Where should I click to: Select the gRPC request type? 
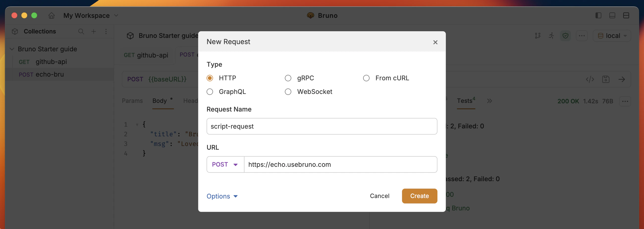tap(288, 78)
